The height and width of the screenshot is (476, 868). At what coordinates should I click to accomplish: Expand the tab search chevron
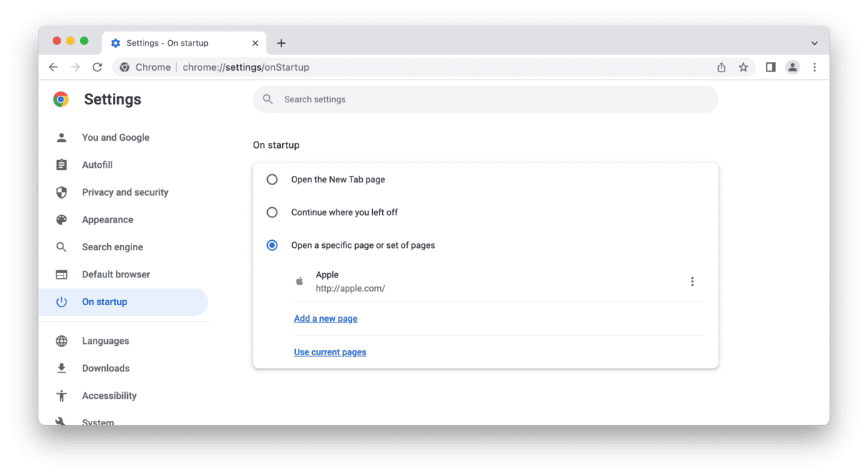(814, 43)
